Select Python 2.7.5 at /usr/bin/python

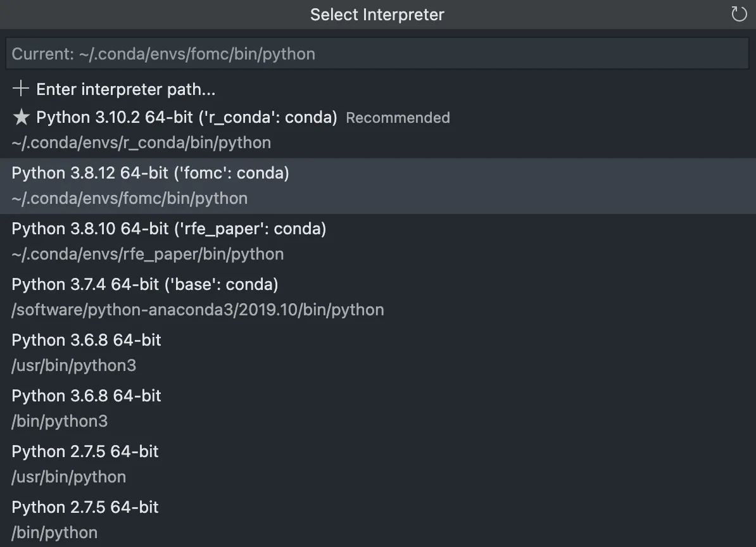click(378, 464)
